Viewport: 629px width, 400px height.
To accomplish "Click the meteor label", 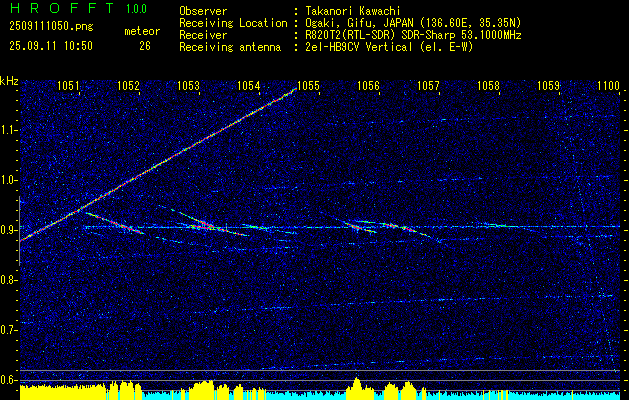I will [142, 31].
